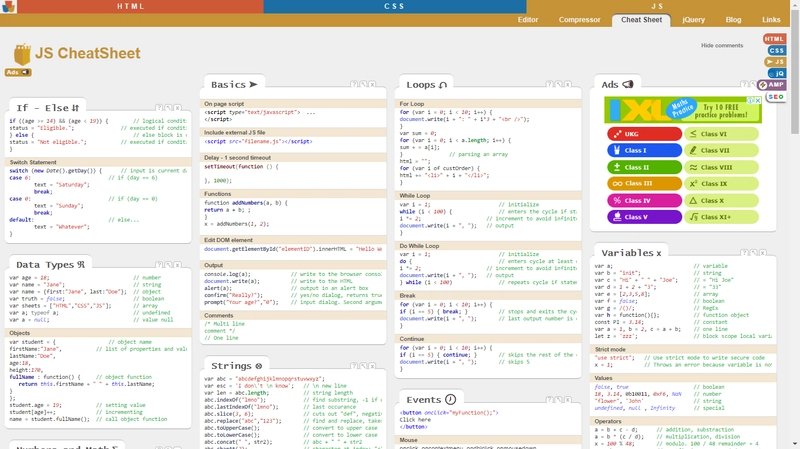The height and width of the screenshot is (449, 800).
Task: Click the JS CheatSheet bag logo icon
Action: click(x=22, y=54)
